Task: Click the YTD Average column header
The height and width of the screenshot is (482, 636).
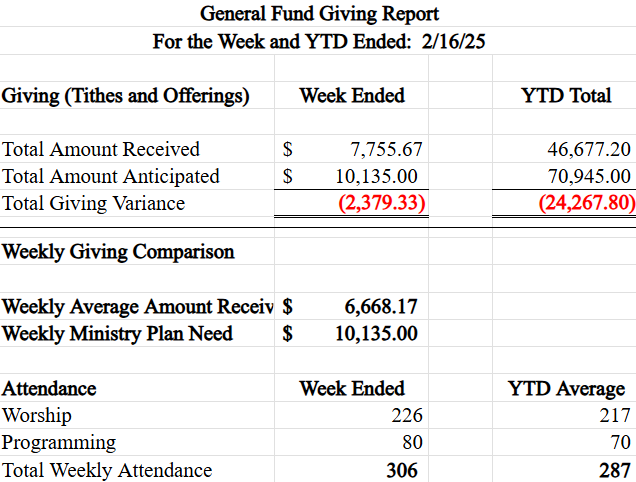Action: (x=566, y=388)
